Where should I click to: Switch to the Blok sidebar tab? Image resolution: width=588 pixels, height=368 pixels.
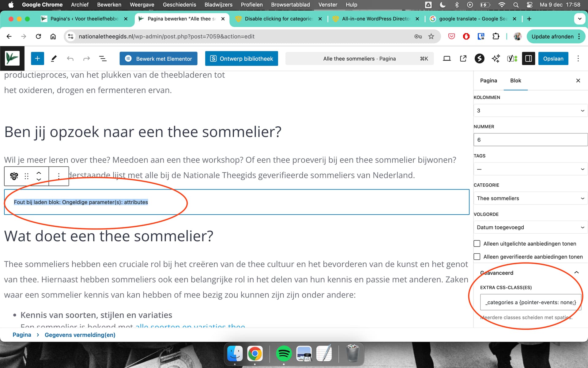[515, 81]
